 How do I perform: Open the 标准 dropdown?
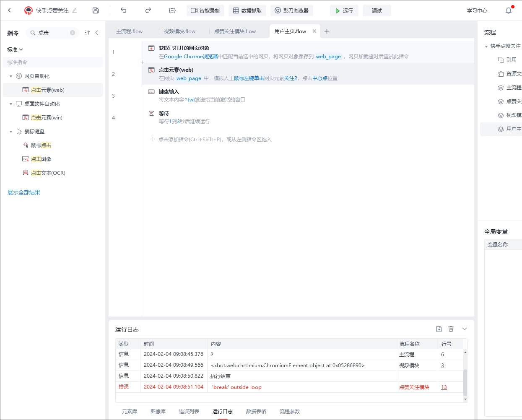pyautogui.click(x=15, y=49)
